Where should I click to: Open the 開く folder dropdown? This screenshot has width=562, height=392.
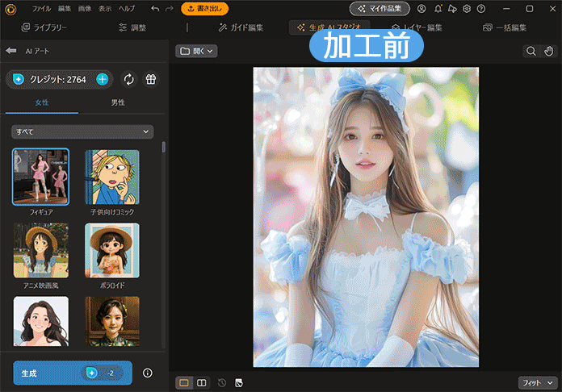pos(196,51)
